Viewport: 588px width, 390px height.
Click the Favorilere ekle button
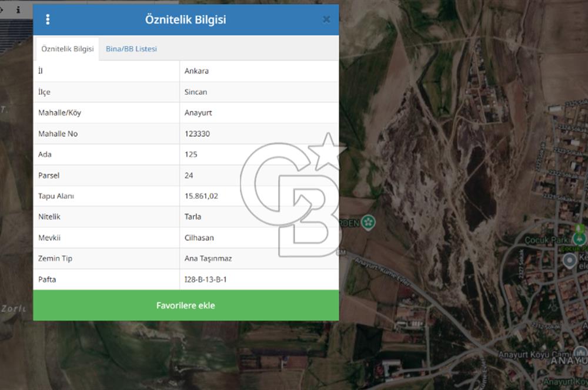tap(186, 305)
